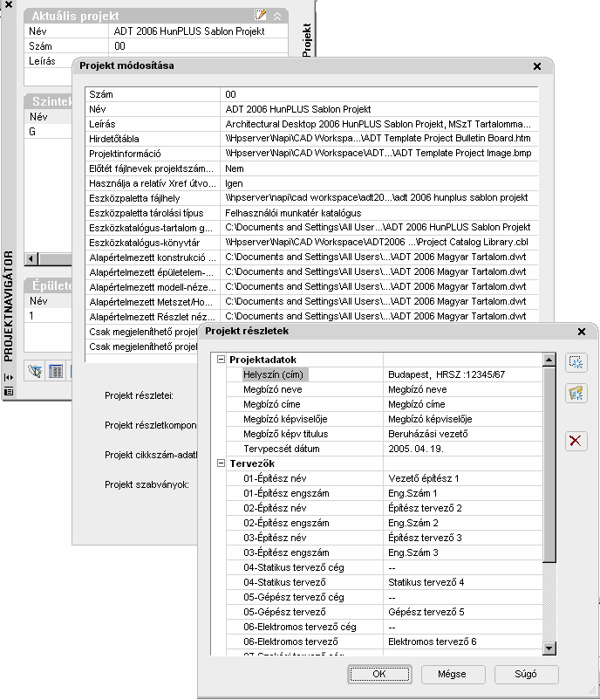The width and height of the screenshot is (600, 700).
Task: Click the Hirdetőtábla path value
Action: tap(379, 139)
